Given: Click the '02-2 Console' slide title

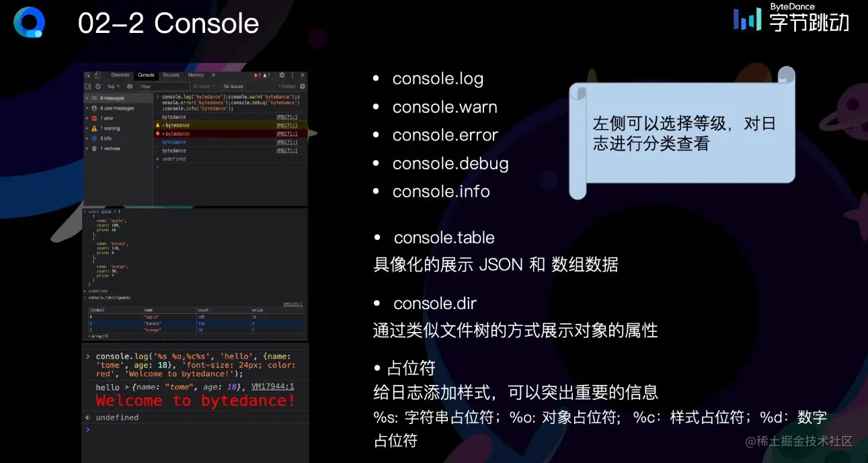Looking at the screenshot, I should pos(168,24).
